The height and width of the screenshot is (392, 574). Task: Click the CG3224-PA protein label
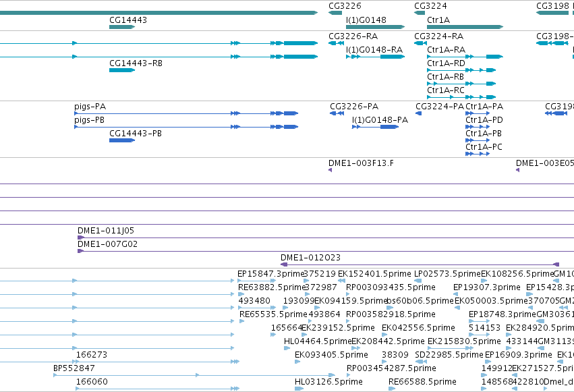[440, 107]
